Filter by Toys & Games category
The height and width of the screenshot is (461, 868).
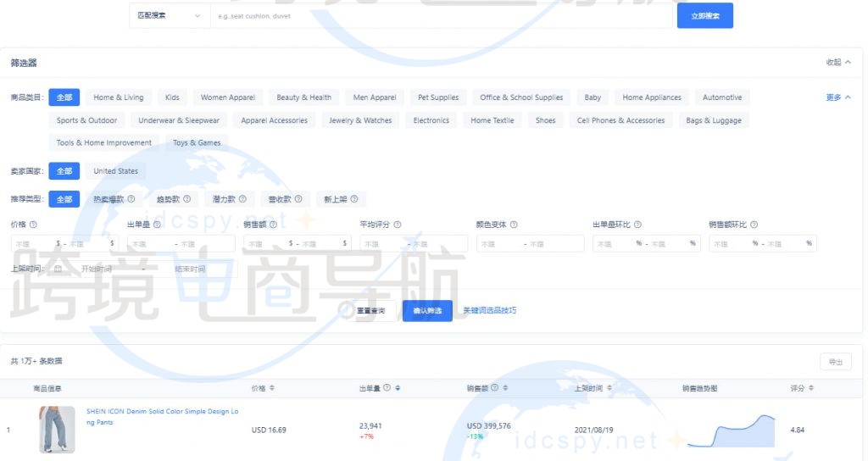(197, 142)
